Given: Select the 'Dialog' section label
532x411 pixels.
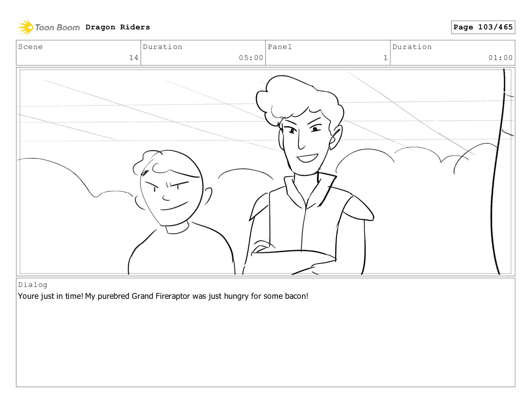Looking at the screenshot, I should pos(33,285).
